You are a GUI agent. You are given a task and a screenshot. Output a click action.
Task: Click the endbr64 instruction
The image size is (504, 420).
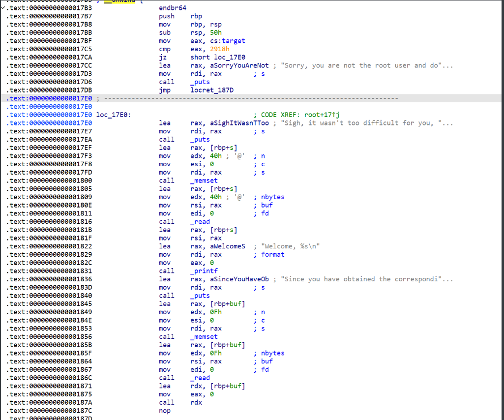[173, 8]
